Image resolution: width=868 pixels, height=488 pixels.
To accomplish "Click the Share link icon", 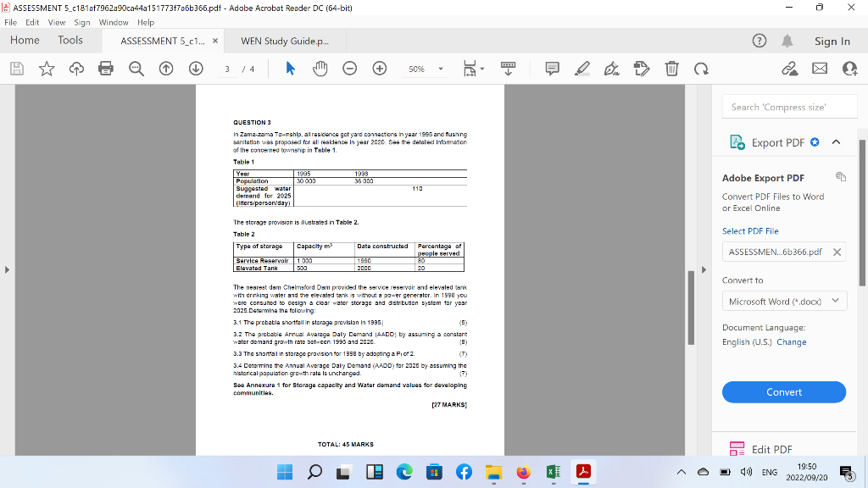I will 790,69.
